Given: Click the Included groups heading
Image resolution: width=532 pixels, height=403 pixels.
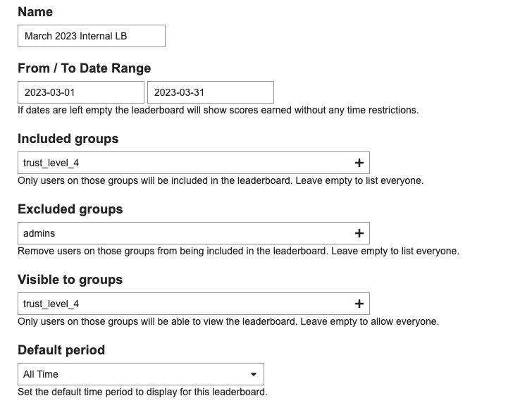Looking at the screenshot, I should [x=68, y=139].
